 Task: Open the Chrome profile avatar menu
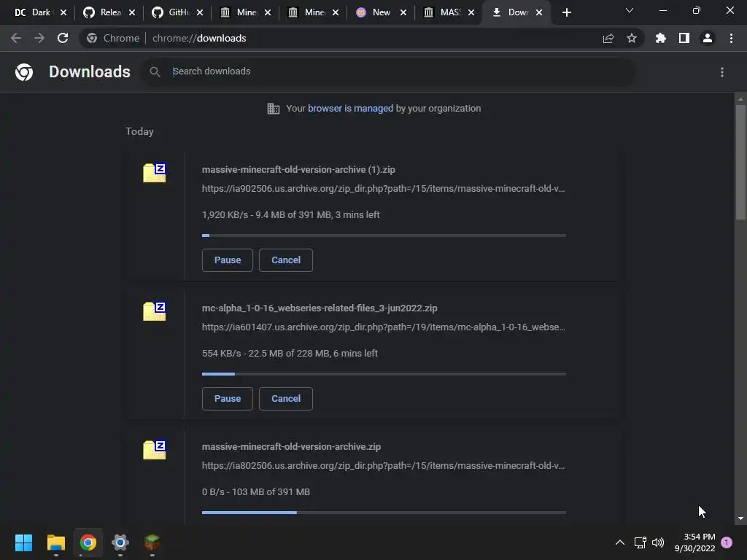(708, 38)
